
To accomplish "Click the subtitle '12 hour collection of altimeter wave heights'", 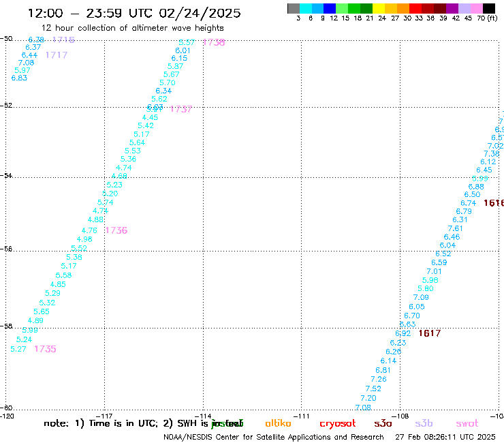I will point(132,28).
